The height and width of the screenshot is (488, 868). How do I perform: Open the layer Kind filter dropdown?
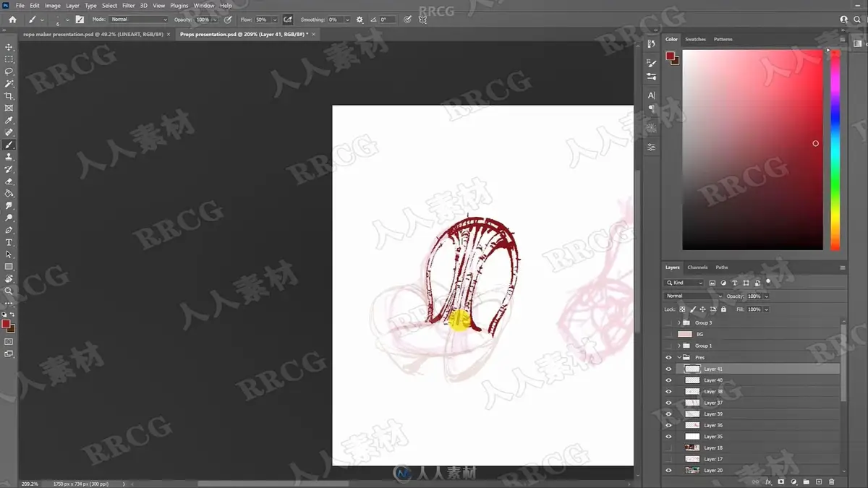[684, 283]
